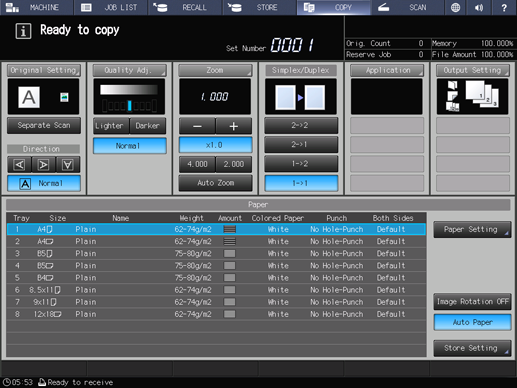Select the 1->2 duplex mode

click(x=301, y=164)
